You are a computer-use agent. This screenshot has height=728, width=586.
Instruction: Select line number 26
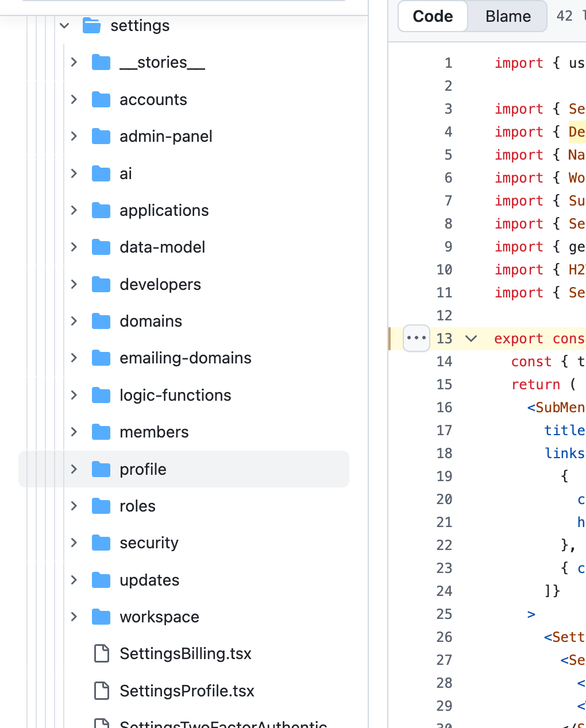pos(445,637)
